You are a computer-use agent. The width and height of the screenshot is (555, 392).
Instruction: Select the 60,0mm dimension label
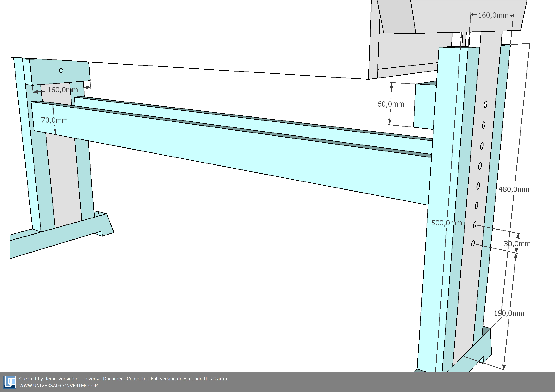click(x=391, y=104)
